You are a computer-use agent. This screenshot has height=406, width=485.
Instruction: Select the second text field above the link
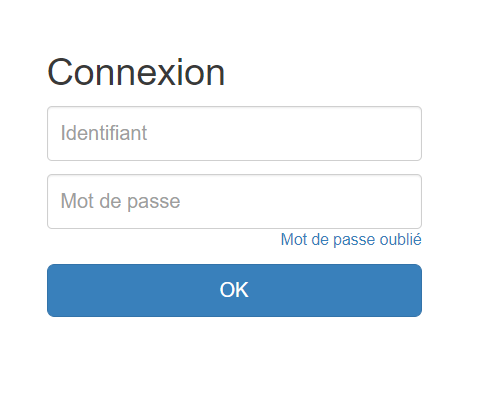pyautogui.click(x=234, y=201)
